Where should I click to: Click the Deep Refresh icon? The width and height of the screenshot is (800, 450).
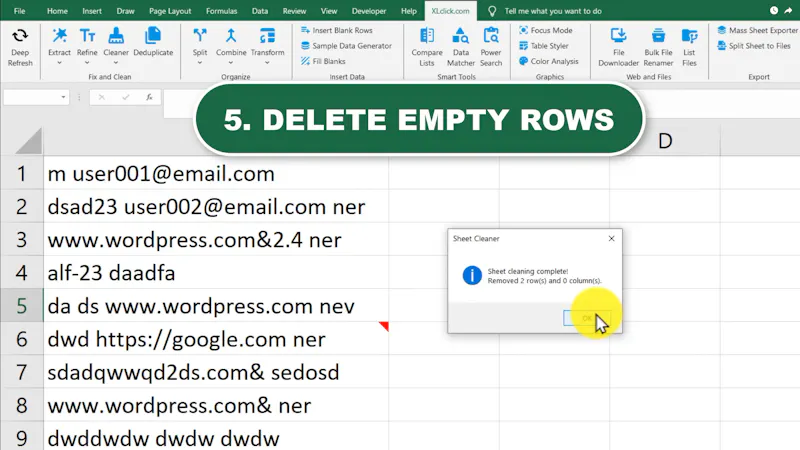[x=20, y=36]
